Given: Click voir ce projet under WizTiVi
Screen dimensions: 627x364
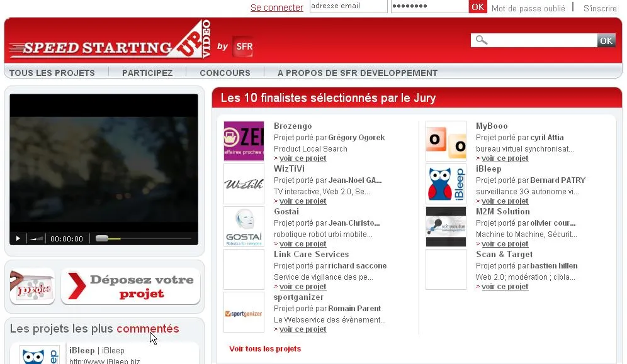Looking at the screenshot, I should coord(303,201).
